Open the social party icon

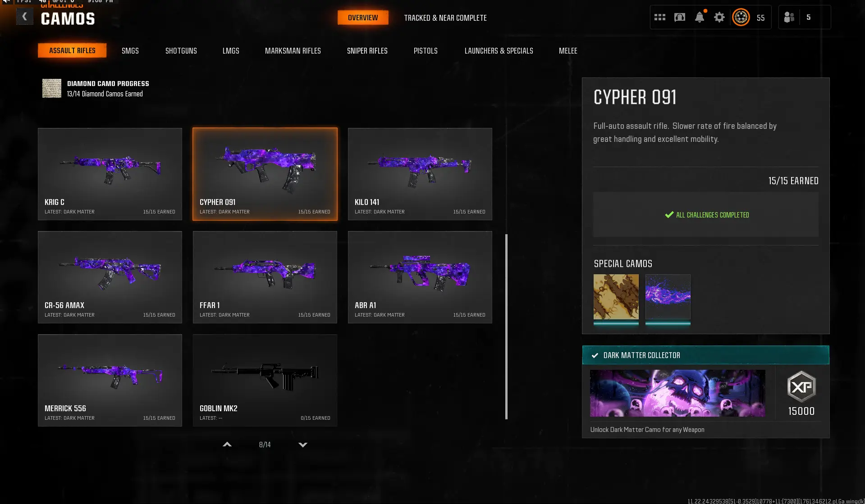(x=789, y=18)
